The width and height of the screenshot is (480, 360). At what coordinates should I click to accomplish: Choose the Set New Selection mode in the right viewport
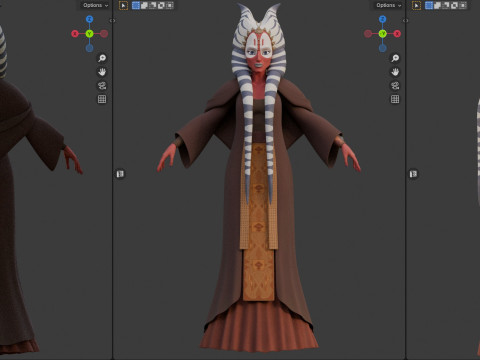coord(429,5)
